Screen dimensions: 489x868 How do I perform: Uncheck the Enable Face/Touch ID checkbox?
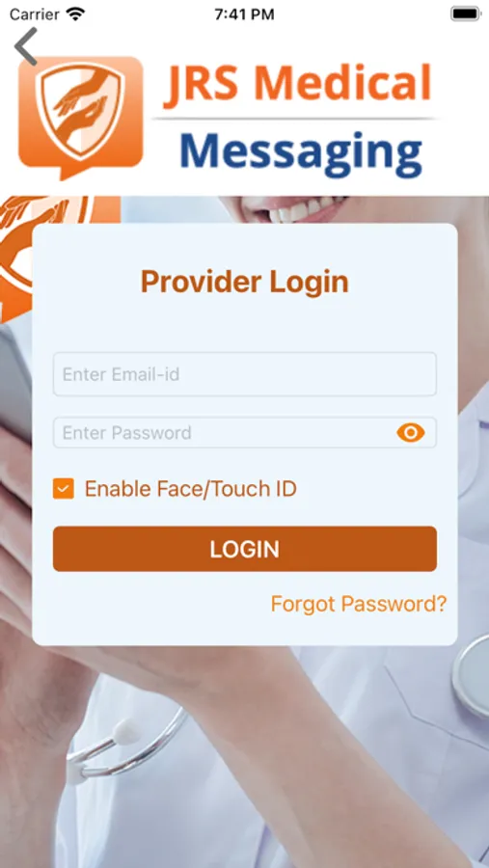tap(63, 489)
